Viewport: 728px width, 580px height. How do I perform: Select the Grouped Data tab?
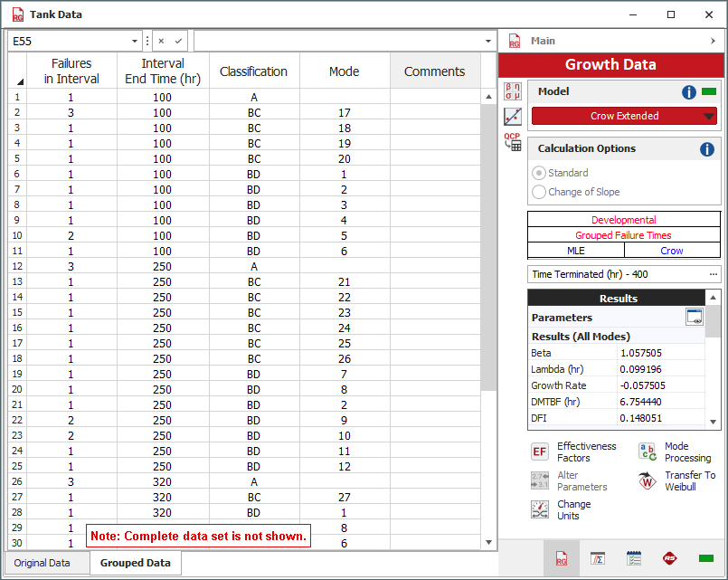[136, 563]
